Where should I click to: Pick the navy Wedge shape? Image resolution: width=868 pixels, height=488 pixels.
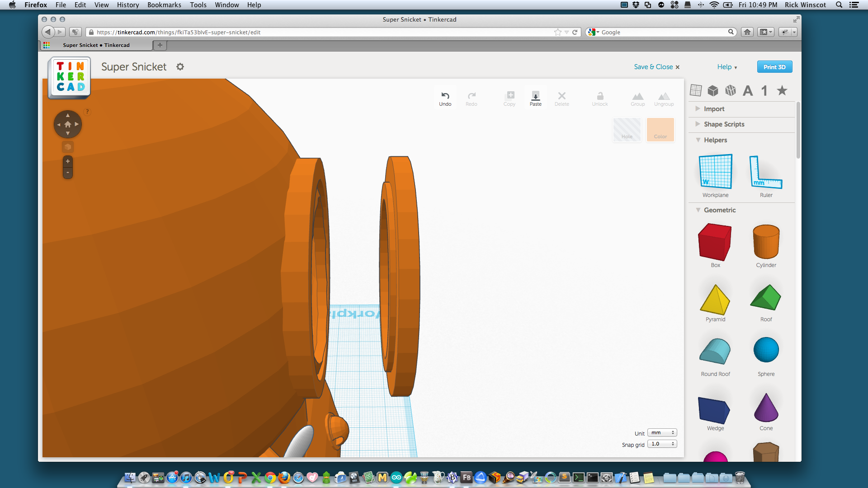pyautogui.click(x=714, y=410)
